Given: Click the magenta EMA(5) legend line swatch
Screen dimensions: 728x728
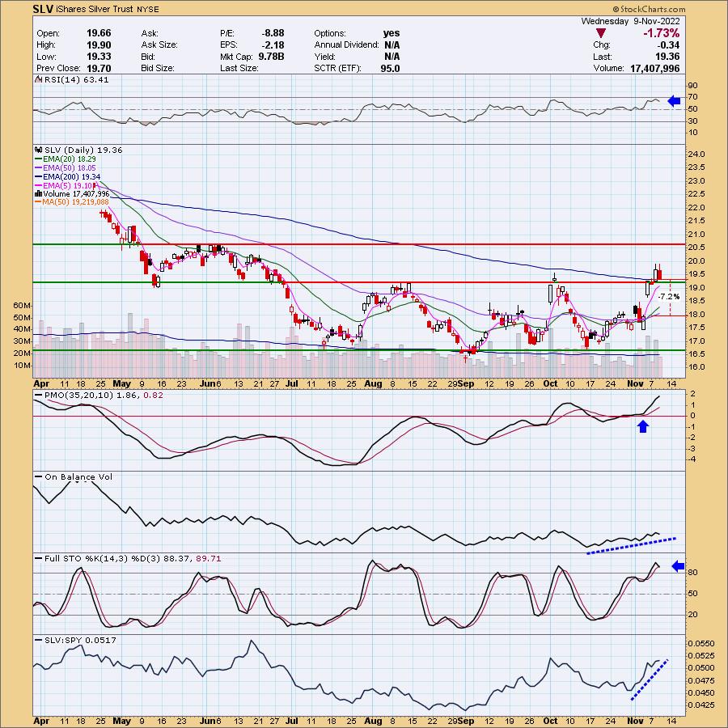Looking at the screenshot, I should point(39,186).
